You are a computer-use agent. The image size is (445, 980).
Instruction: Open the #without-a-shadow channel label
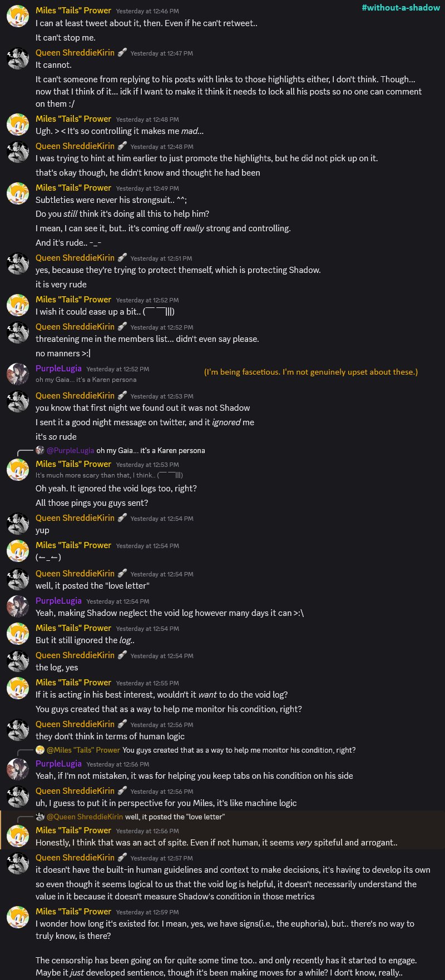[400, 8]
